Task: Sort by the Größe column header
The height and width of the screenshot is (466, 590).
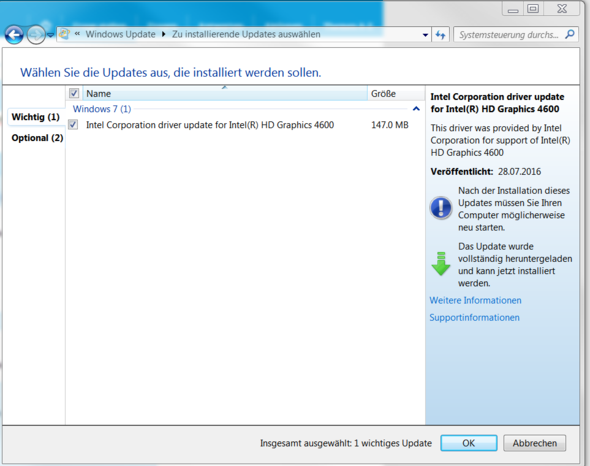Action: [x=396, y=93]
